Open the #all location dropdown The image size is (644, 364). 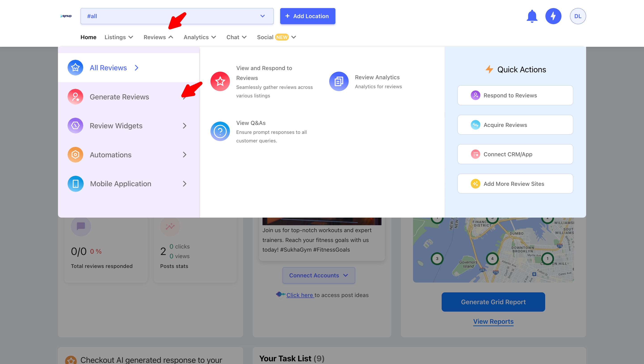[177, 16]
